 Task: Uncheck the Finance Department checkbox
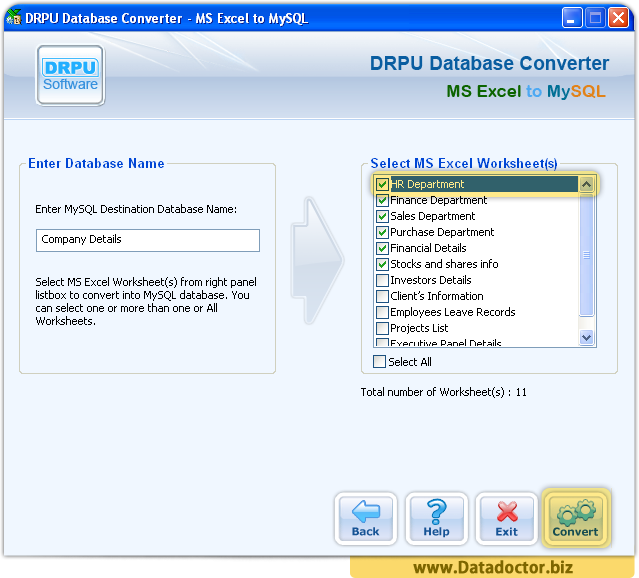(382, 200)
